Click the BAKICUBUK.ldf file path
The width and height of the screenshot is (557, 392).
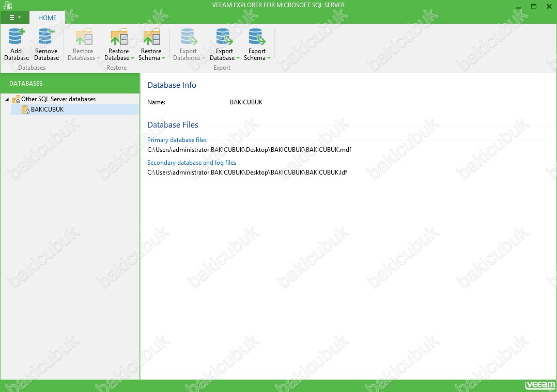[x=247, y=173]
